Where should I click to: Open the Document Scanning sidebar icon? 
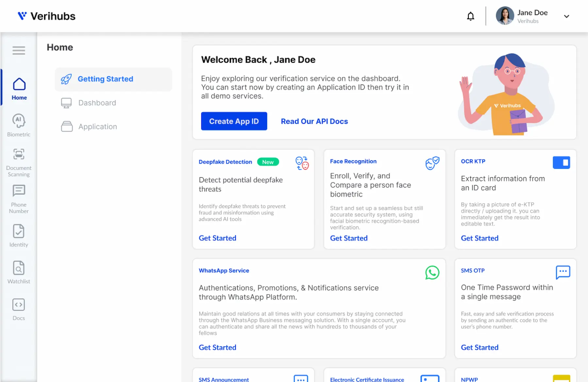click(x=19, y=154)
